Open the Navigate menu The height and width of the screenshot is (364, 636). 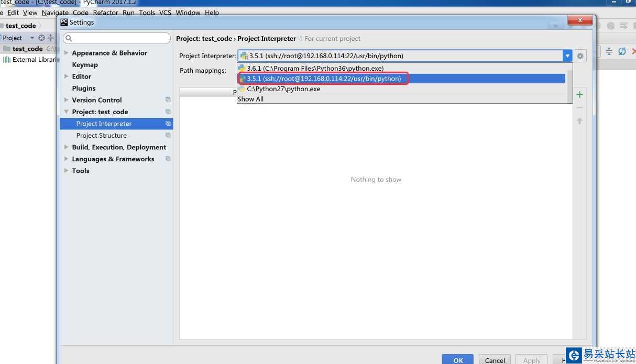[x=55, y=13]
